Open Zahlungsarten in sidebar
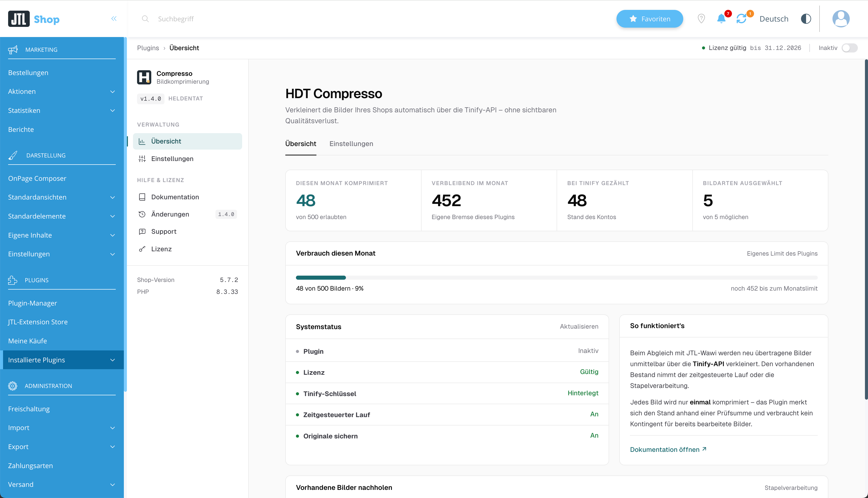 pyautogui.click(x=30, y=466)
